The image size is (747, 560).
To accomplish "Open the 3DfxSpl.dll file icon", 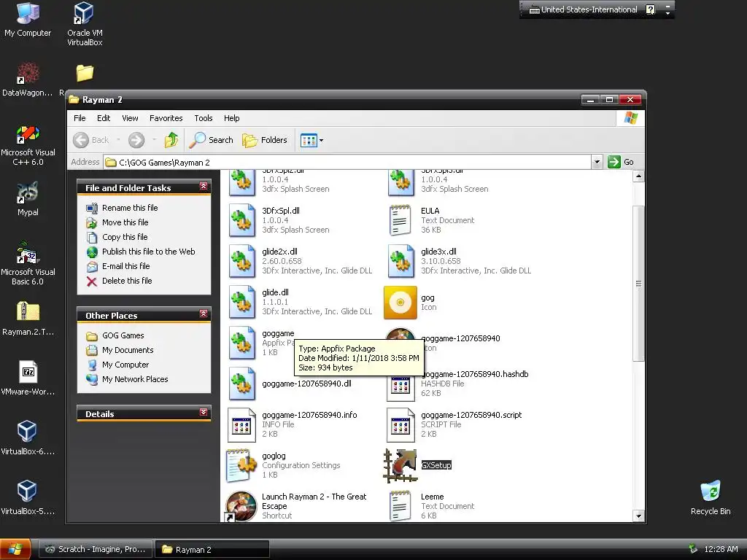I will click(242, 220).
